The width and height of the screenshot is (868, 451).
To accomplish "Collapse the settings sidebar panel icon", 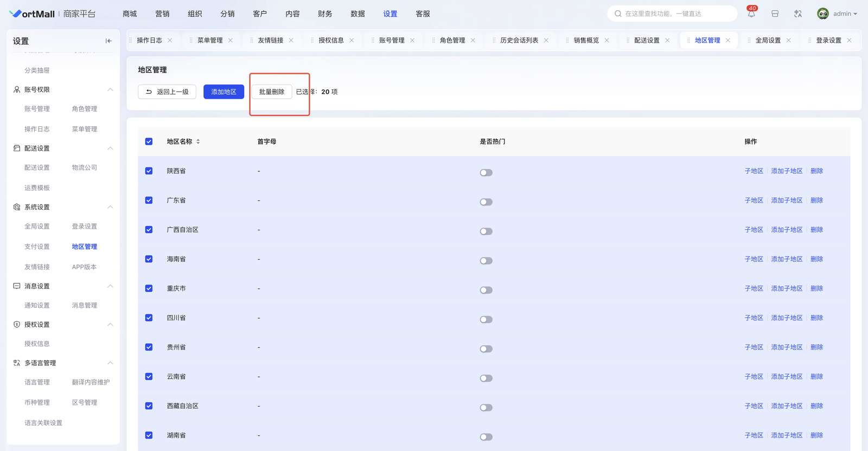I will 108,41.
